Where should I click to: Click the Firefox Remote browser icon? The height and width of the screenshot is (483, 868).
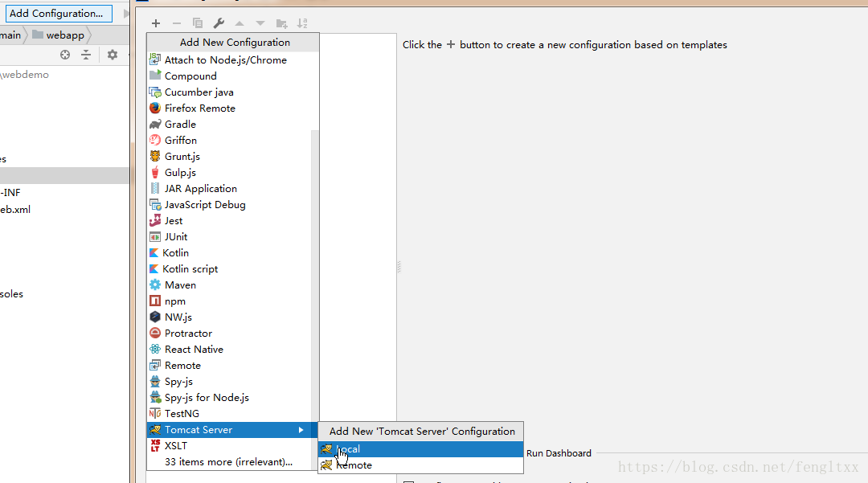[x=155, y=108]
